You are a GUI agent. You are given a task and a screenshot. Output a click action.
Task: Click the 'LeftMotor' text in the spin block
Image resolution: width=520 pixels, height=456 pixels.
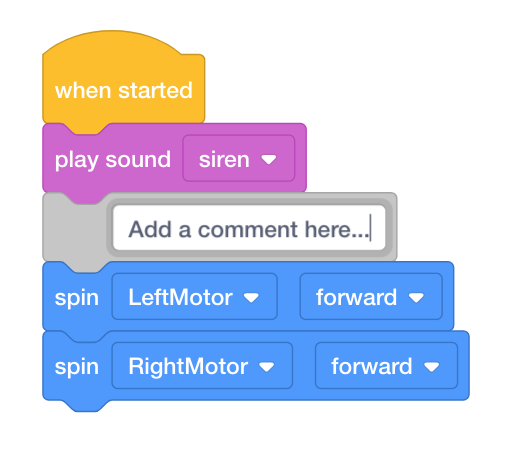coord(180,297)
